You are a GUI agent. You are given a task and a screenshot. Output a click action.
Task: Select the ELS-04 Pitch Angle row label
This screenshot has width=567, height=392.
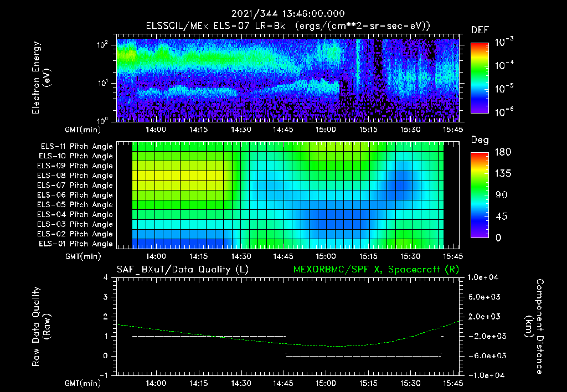75,214
